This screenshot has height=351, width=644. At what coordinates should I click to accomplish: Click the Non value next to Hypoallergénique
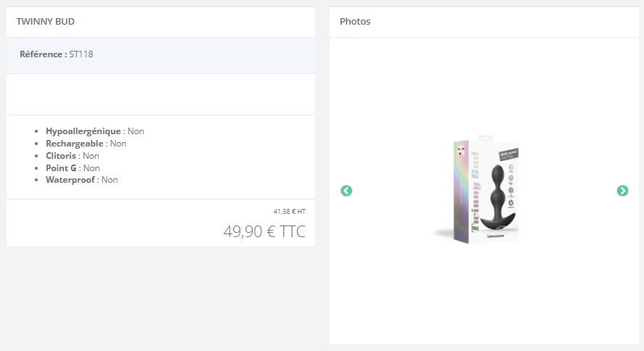[x=136, y=131]
